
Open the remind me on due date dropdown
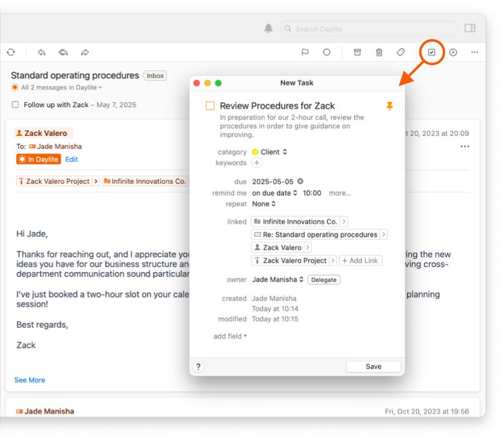[275, 193]
